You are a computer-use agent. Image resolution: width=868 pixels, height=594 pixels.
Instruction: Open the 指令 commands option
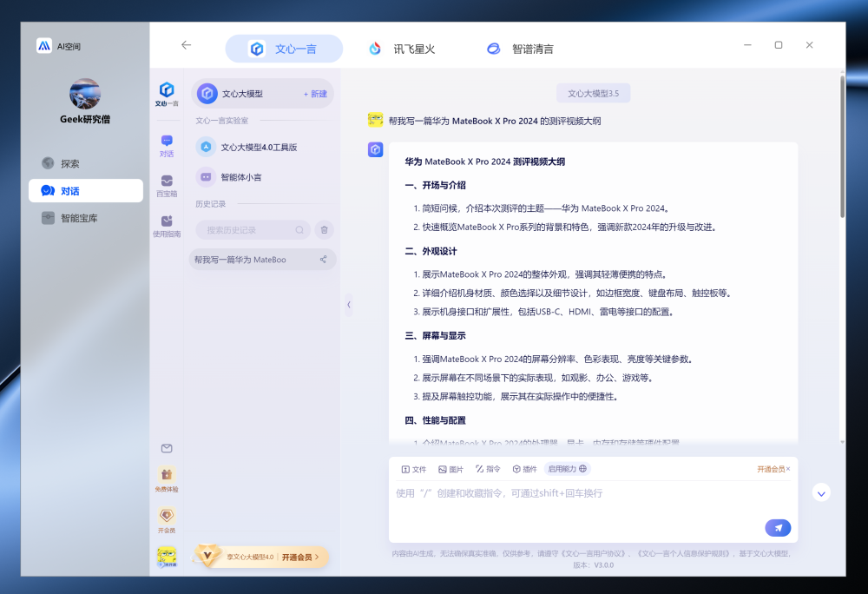click(x=488, y=469)
